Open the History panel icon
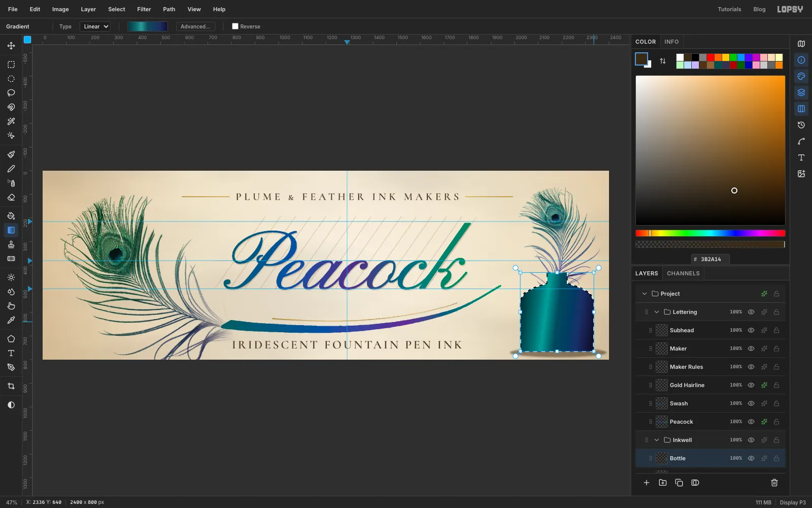The height and width of the screenshot is (508, 812). pyautogui.click(x=801, y=125)
